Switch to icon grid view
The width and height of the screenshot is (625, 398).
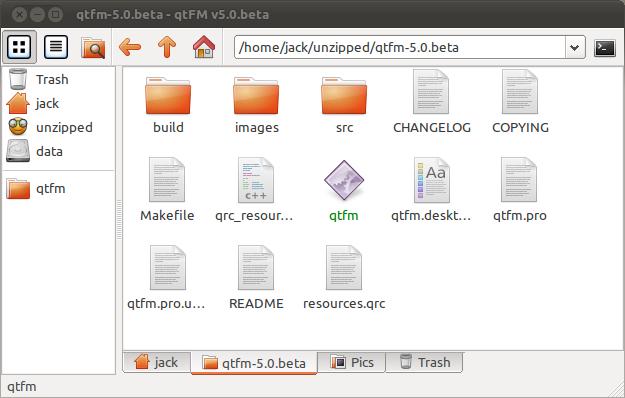click(19, 47)
